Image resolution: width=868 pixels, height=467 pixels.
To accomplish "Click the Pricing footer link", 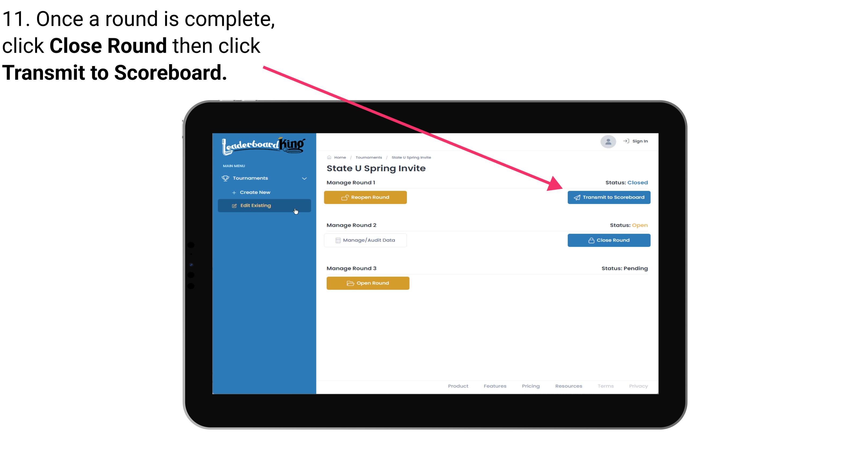I will [x=530, y=386].
